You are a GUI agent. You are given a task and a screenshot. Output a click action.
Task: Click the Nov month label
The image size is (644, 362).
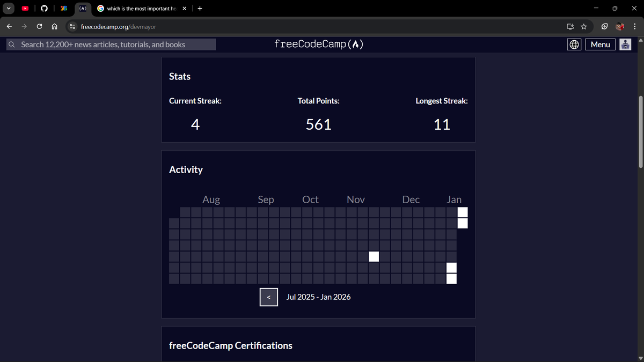pyautogui.click(x=356, y=200)
